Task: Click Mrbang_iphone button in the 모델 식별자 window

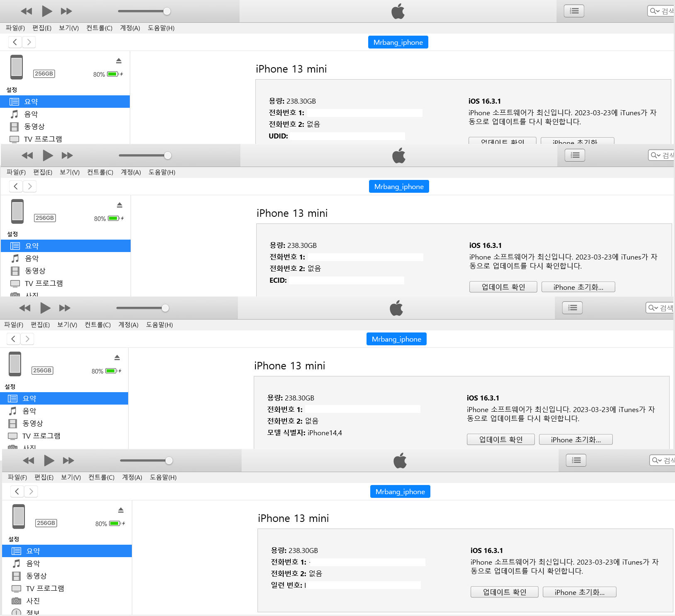Action: (396, 339)
